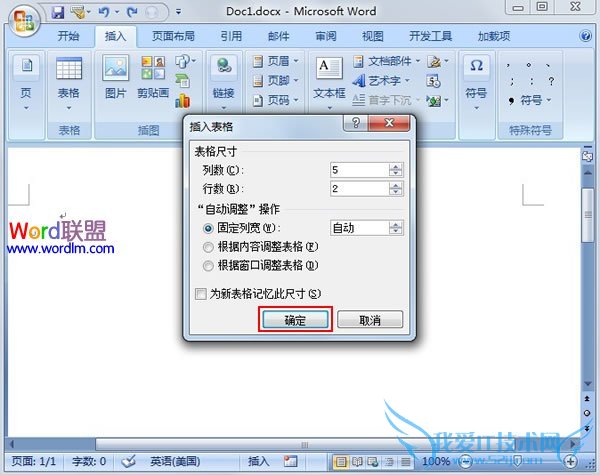600x475 pixels.
Task: Open the Symbol (符号) Omega button
Action: point(476,83)
